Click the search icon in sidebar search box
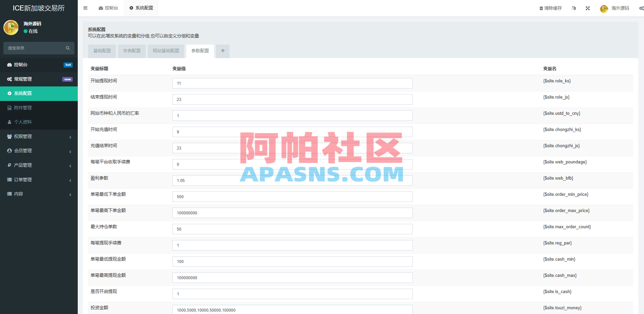This screenshot has height=314, width=644. pyautogui.click(x=68, y=48)
